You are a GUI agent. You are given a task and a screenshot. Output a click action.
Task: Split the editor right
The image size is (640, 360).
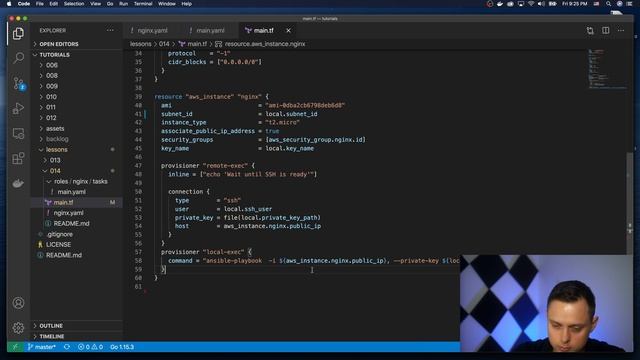pos(606,31)
